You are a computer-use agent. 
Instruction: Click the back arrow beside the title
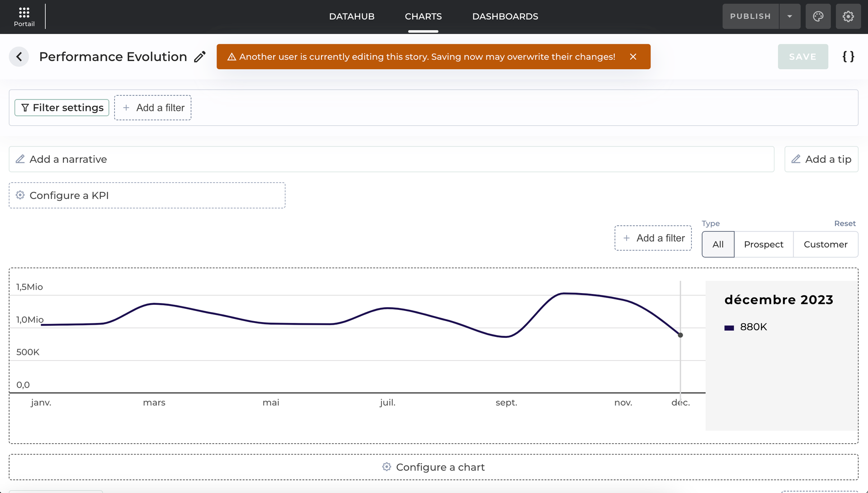pos(19,57)
